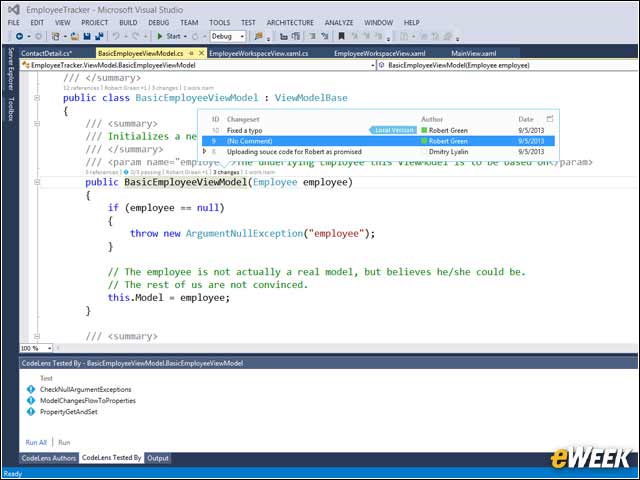Click the New Project toolbar icon

click(56, 36)
